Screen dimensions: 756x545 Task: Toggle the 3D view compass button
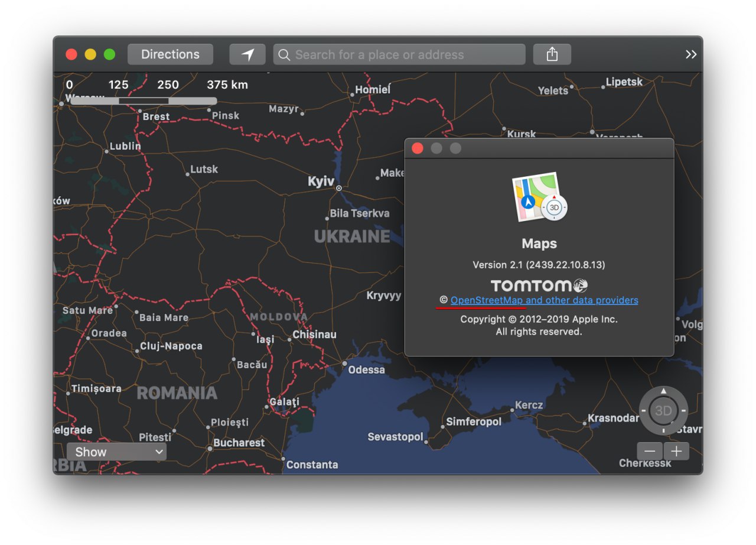pyautogui.click(x=663, y=410)
